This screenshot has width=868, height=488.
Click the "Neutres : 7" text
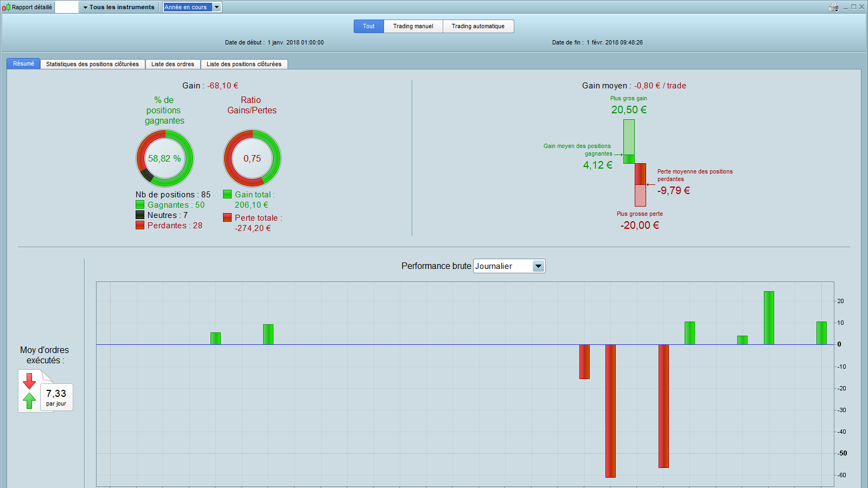(x=168, y=215)
